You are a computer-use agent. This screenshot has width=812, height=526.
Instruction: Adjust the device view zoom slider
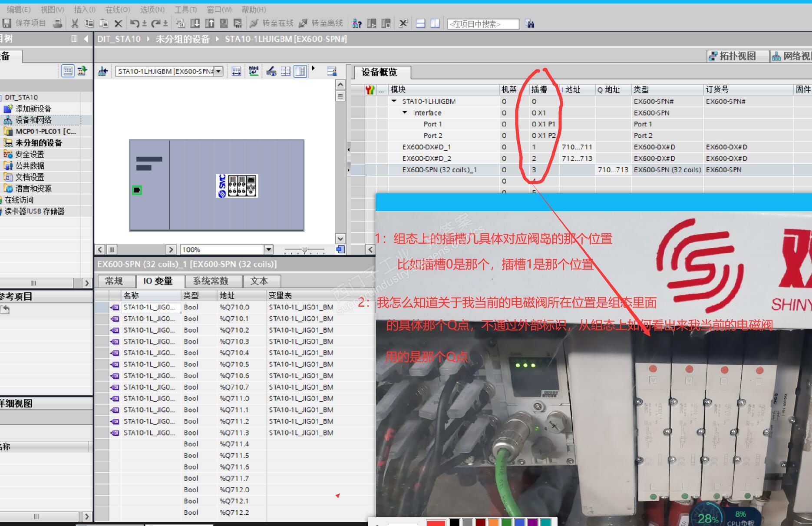(304, 250)
